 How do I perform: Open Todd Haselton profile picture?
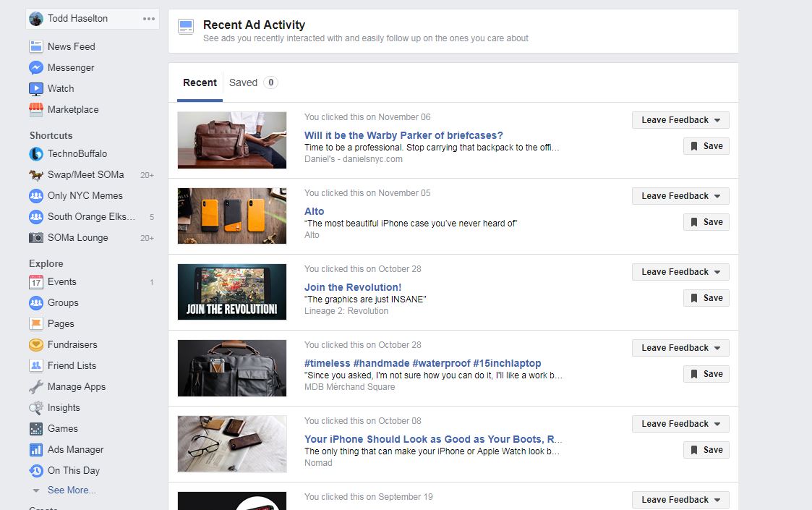click(35, 19)
